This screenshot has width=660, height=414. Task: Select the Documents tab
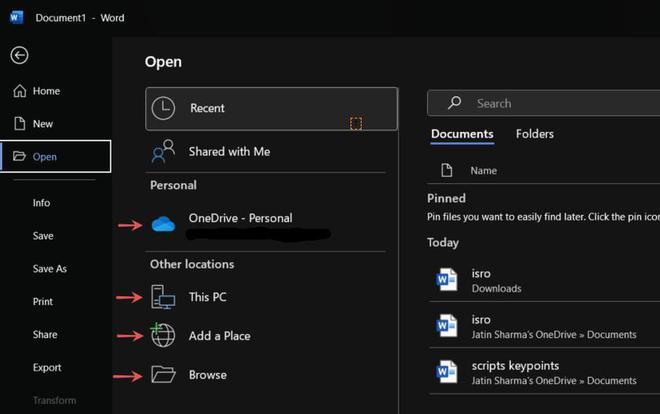pos(462,134)
